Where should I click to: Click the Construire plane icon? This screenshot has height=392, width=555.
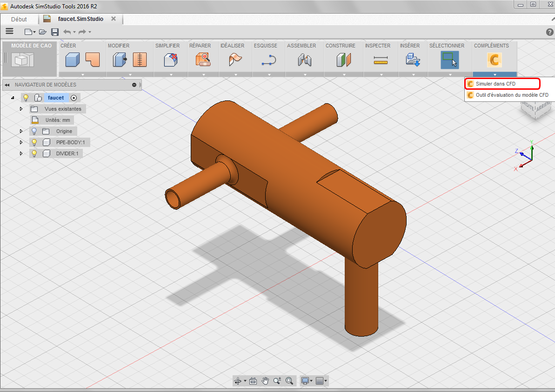click(x=343, y=60)
